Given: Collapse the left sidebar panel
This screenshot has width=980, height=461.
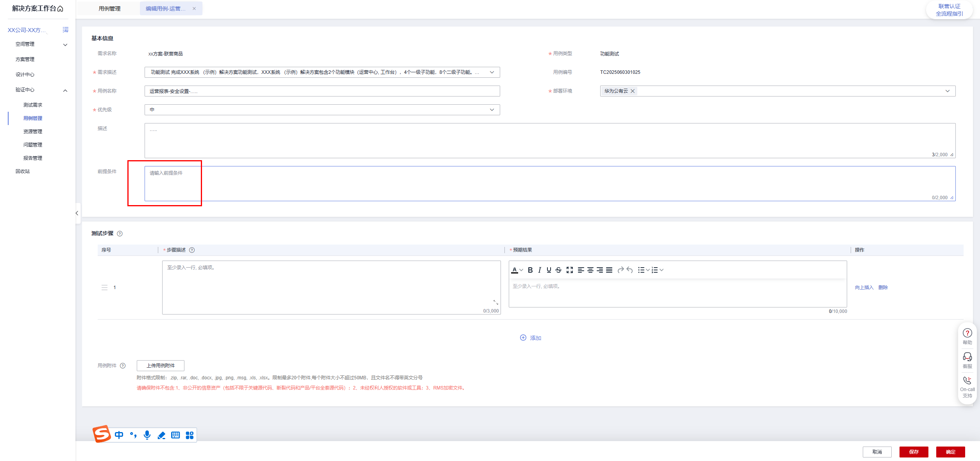Looking at the screenshot, I should tap(77, 213).
